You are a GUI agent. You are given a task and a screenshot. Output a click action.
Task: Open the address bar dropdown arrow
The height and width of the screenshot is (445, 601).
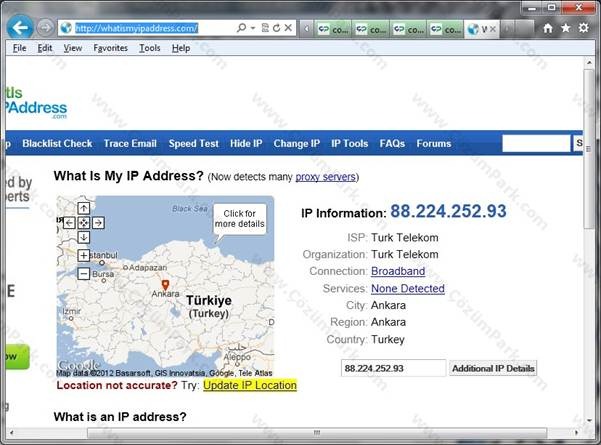(253, 28)
